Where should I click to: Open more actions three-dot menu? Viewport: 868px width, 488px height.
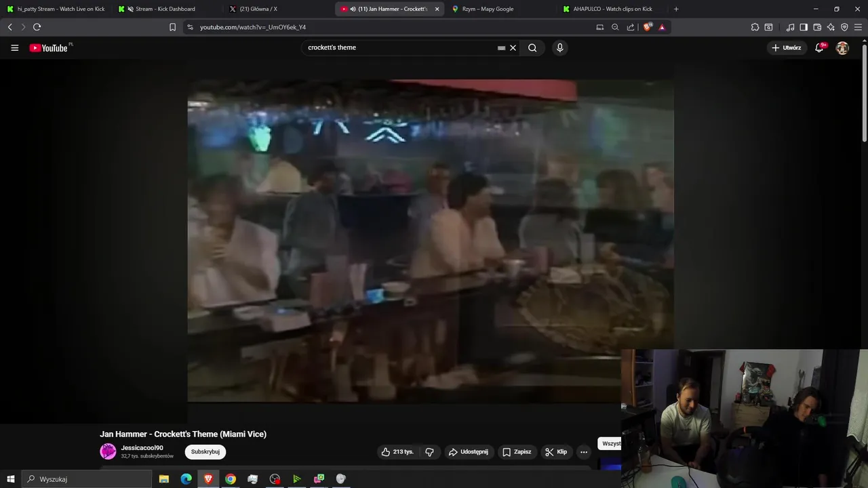point(584,452)
